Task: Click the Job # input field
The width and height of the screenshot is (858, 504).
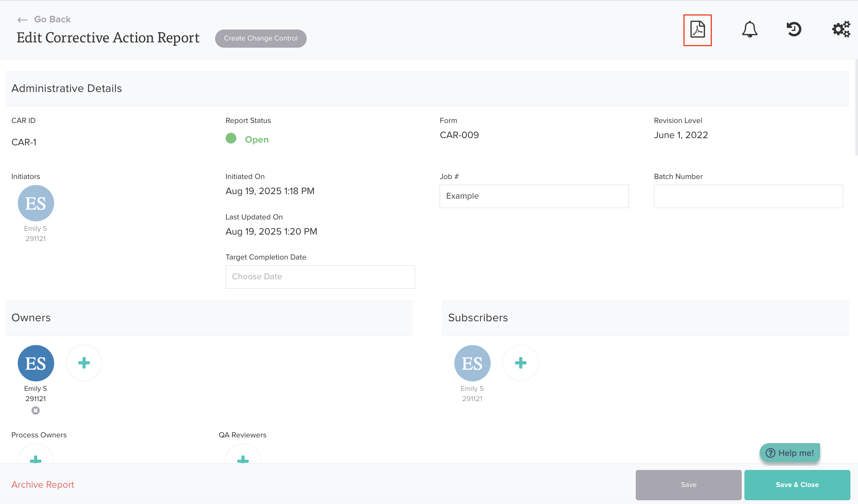Action: click(x=534, y=196)
